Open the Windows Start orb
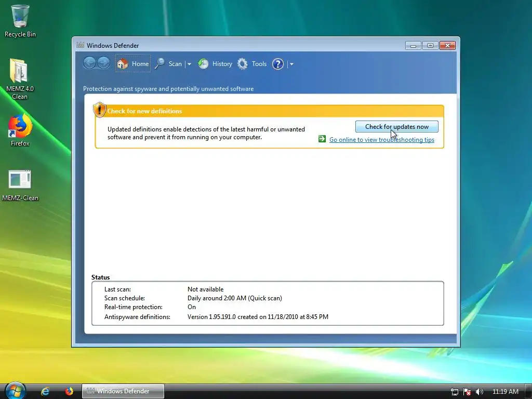Screen dimensions: 532x399 pos(15,391)
